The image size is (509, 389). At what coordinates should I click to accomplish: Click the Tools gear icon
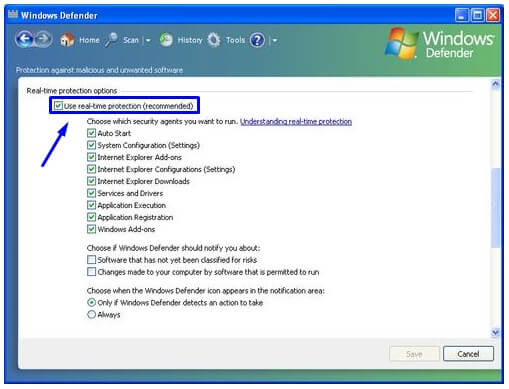[x=214, y=40]
